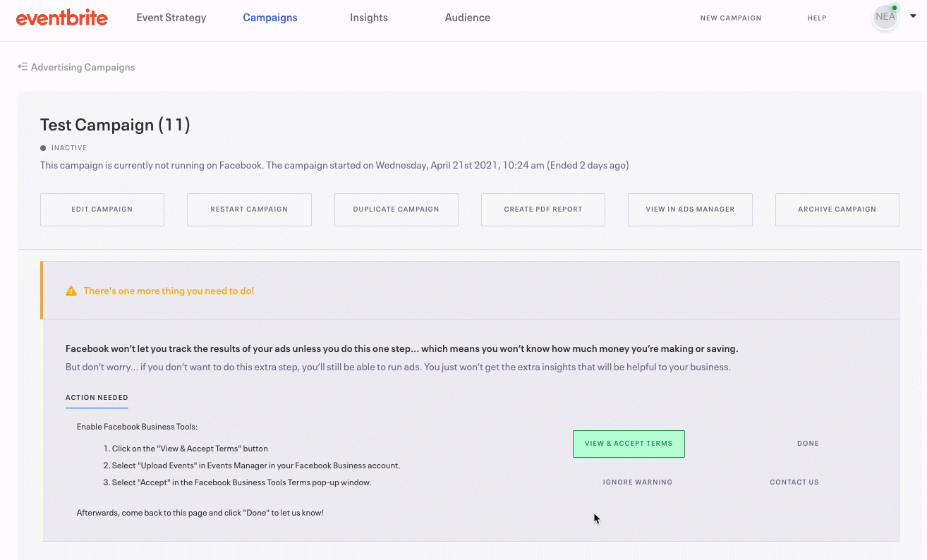This screenshot has height=560, width=927.
Task: Click the 'Afterwards, come back to this page' note
Action: coord(200,513)
